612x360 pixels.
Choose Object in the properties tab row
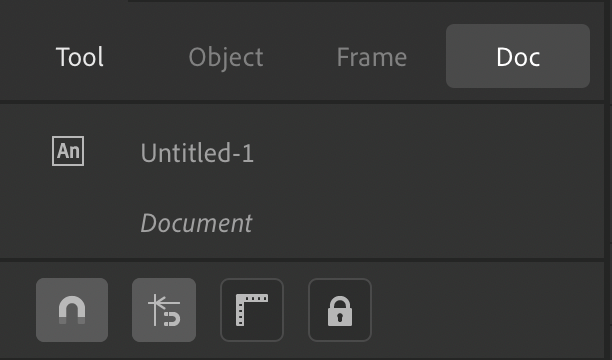click(226, 57)
